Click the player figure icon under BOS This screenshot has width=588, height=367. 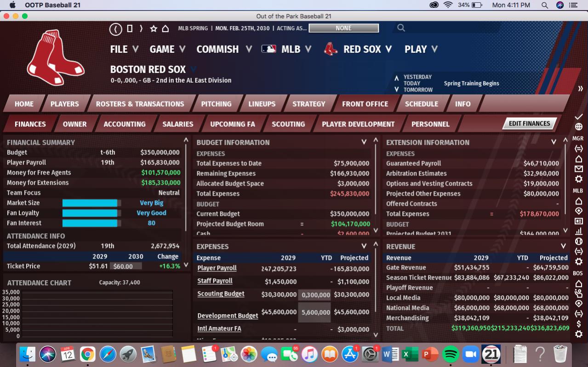coord(579,294)
